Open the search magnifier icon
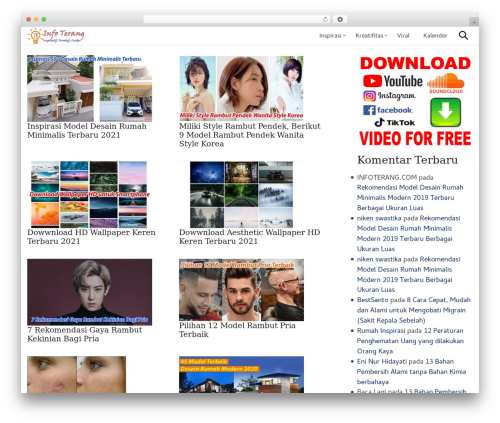The width and height of the screenshot is (500, 423). coord(463,35)
